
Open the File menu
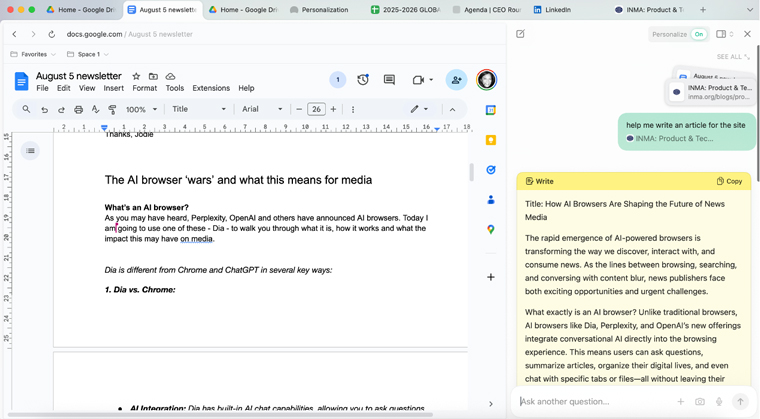(x=42, y=88)
